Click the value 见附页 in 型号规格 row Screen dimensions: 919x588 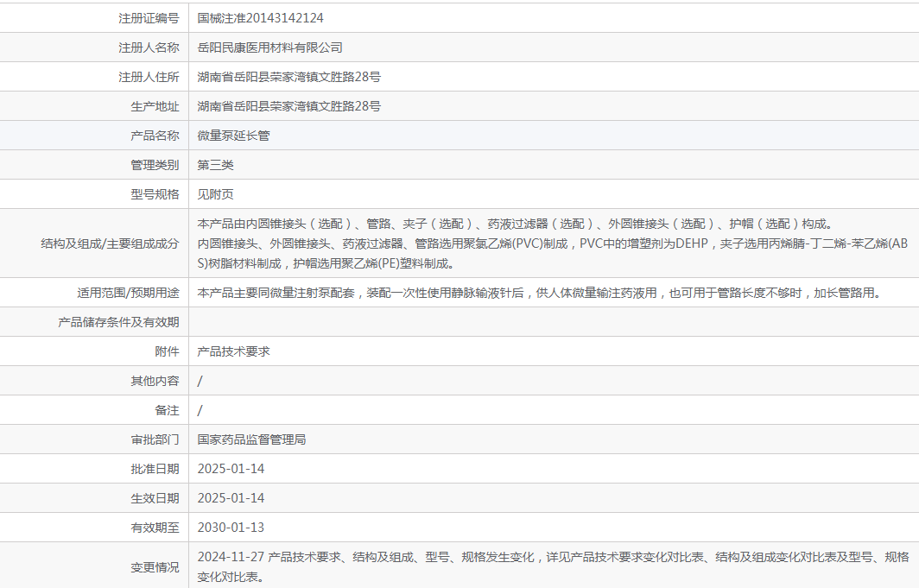pos(215,194)
